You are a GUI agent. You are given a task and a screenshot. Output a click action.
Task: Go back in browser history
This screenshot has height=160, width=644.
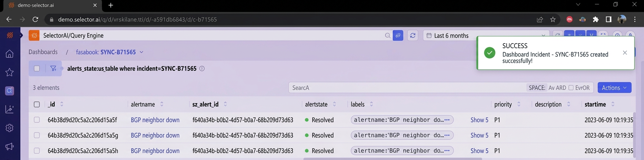point(9,19)
